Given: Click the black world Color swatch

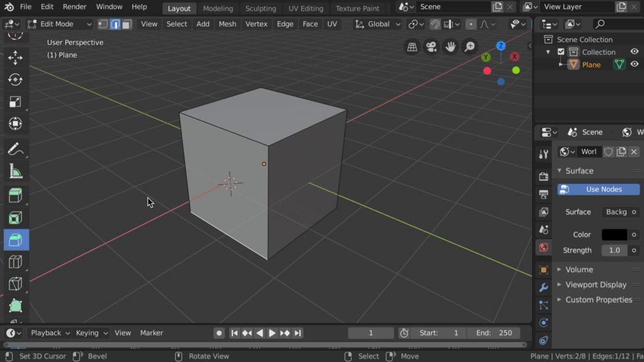Looking at the screenshot, I should (614, 234).
